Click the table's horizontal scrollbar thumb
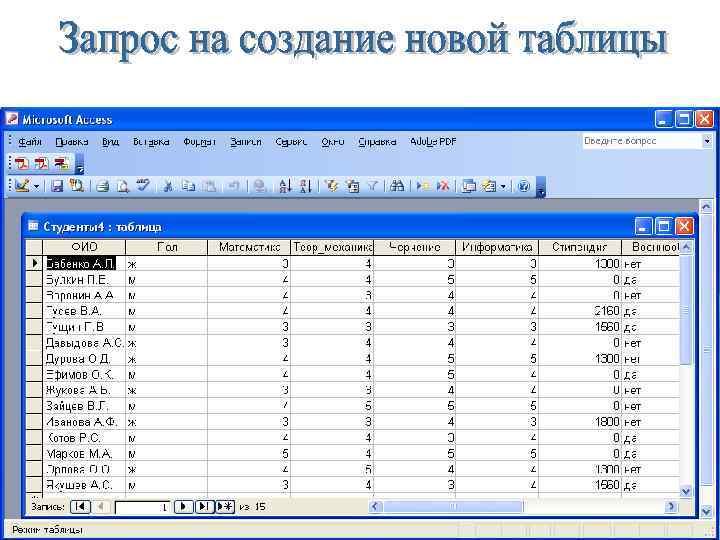Image resolution: width=720 pixels, height=540 pixels. pyautogui.click(x=453, y=506)
